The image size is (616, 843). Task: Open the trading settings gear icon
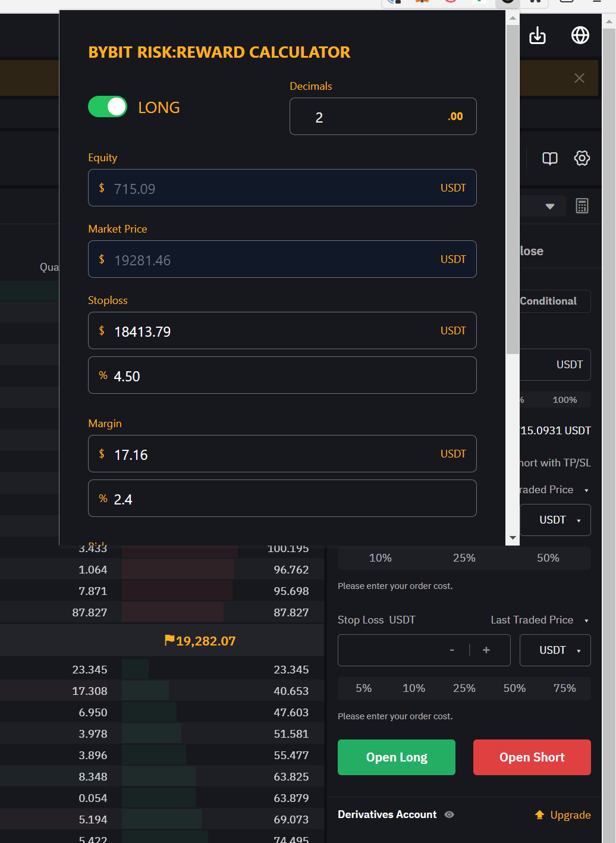click(x=582, y=158)
